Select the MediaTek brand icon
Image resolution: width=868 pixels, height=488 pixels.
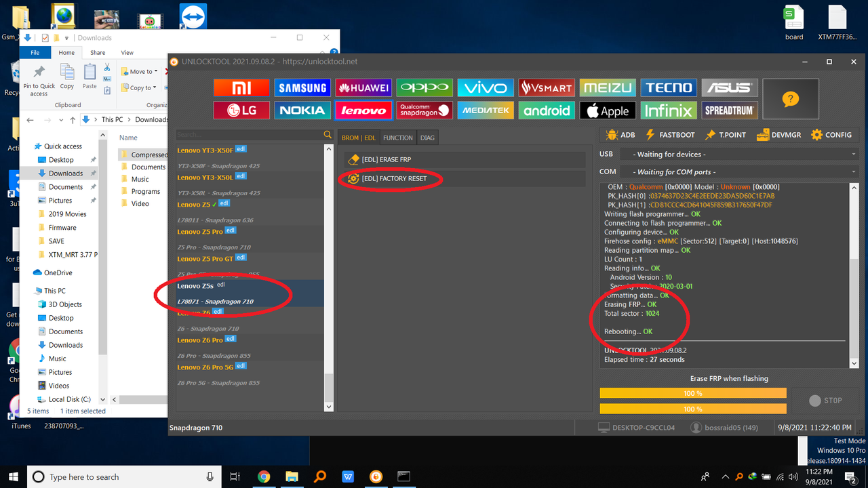click(x=486, y=110)
